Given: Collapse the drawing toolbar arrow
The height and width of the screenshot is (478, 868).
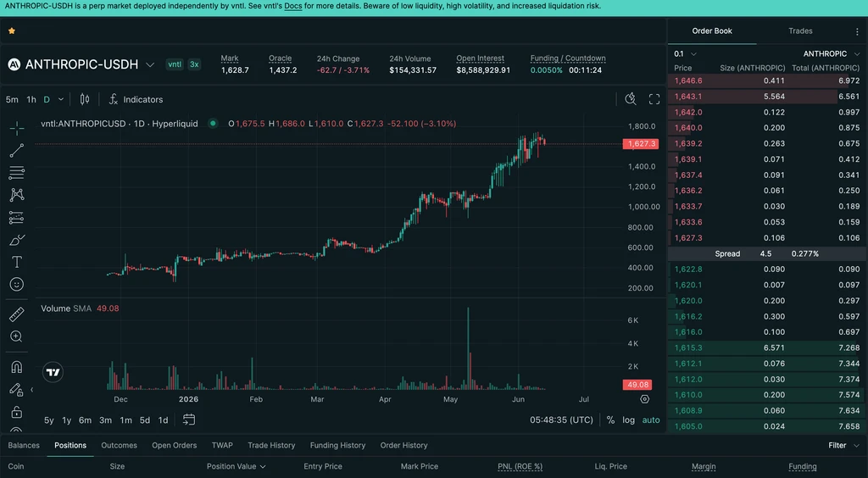Looking at the screenshot, I should 31,390.
